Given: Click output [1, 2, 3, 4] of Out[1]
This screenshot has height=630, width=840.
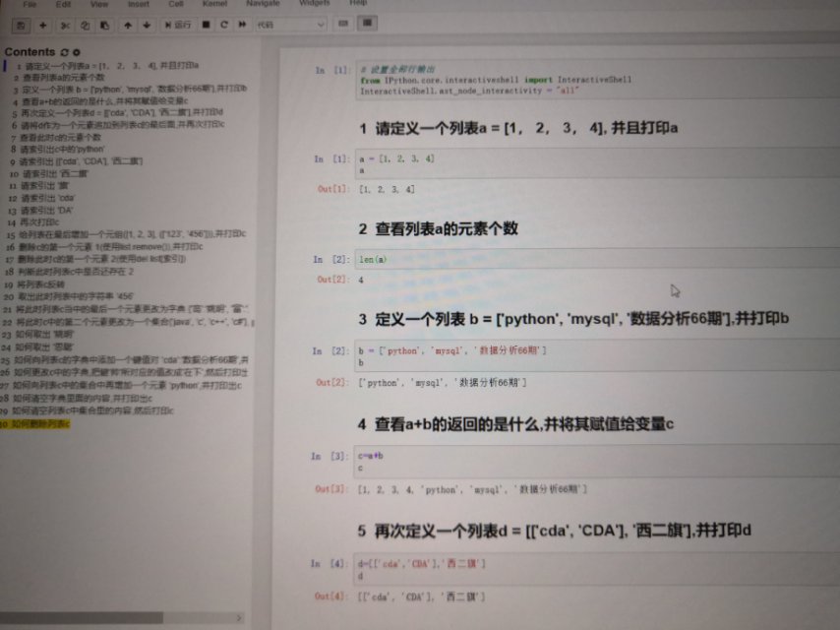Looking at the screenshot, I should click(387, 189).
